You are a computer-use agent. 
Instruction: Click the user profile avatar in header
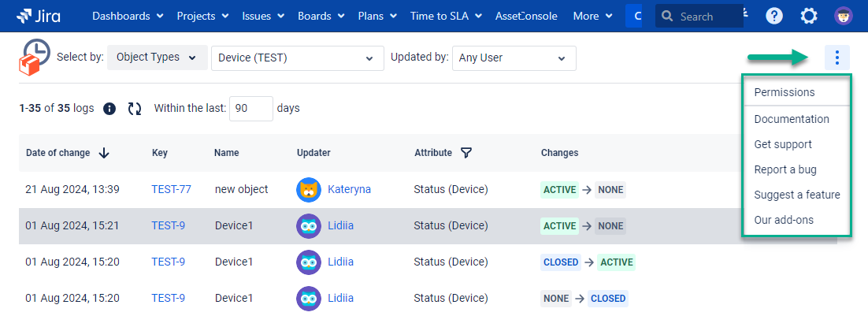coord(844,17)
